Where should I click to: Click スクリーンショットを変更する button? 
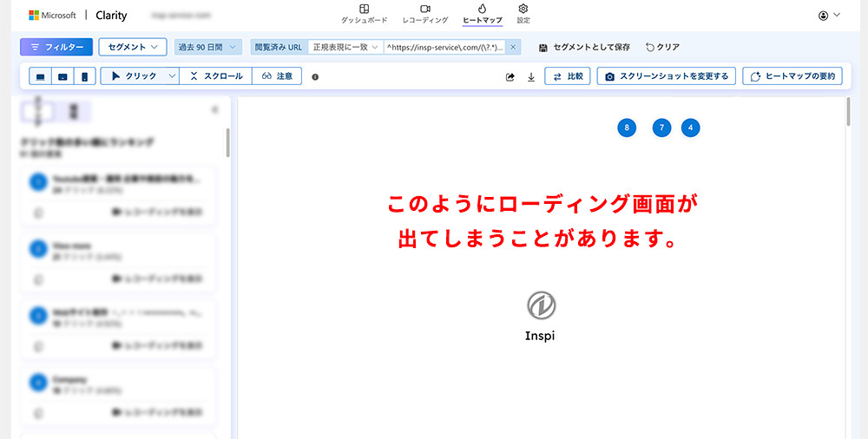click(x=667, y=76)
